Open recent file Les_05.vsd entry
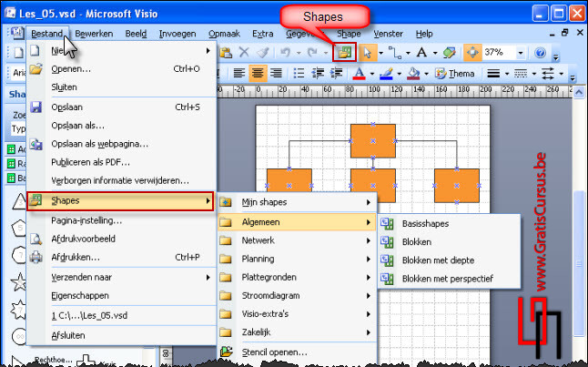 [121, 316]
